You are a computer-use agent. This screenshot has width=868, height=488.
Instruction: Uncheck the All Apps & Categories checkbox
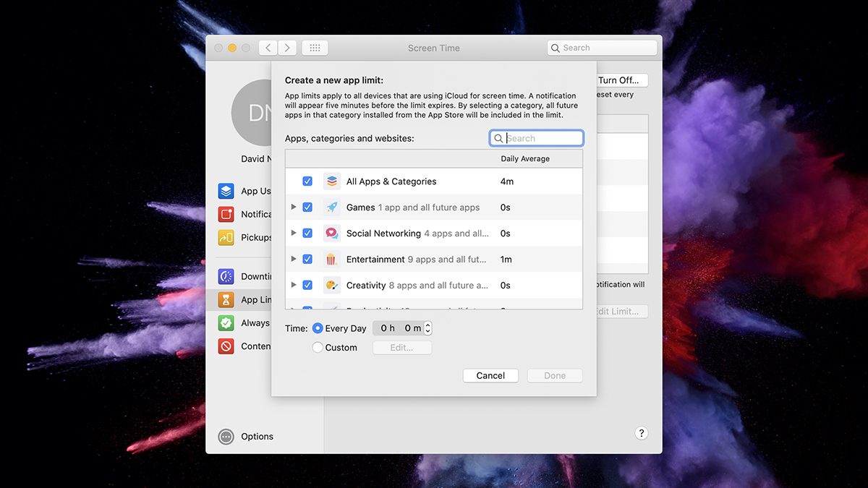tap(307, 181)
